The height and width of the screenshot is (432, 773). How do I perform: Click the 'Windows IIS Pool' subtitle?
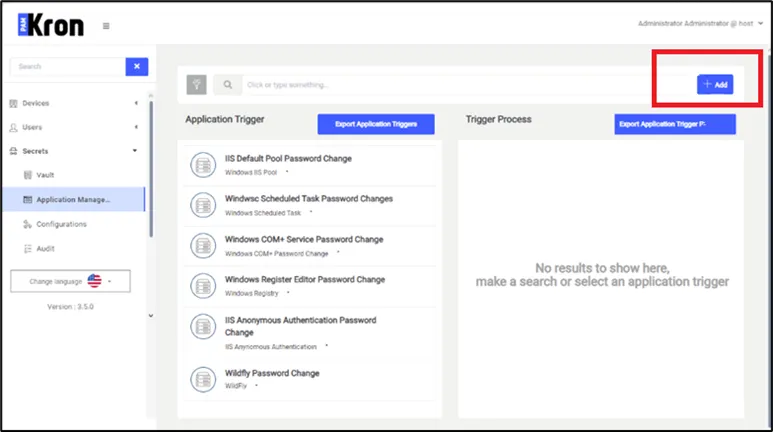click(x=251, y=173)
